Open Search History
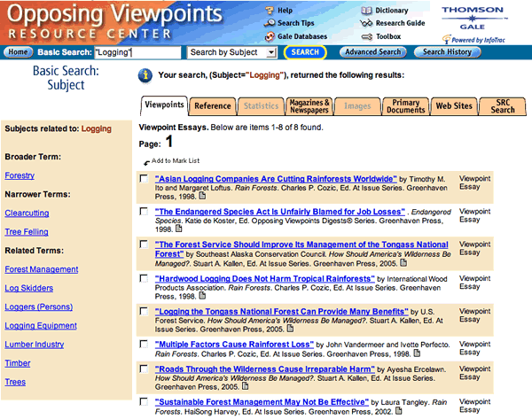This screenshot has height=419, width=532. pyautogui.click(x=447, y=52)
